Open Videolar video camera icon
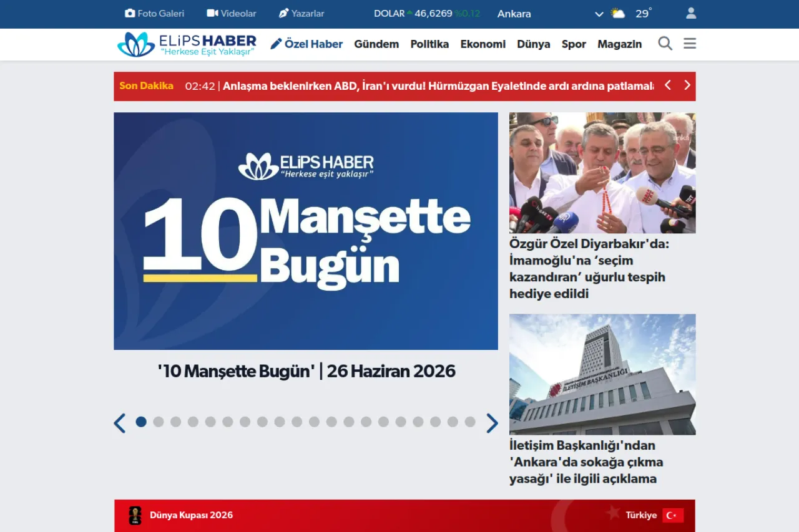Screen dimensions: 799x532 [x=212, y=13]
